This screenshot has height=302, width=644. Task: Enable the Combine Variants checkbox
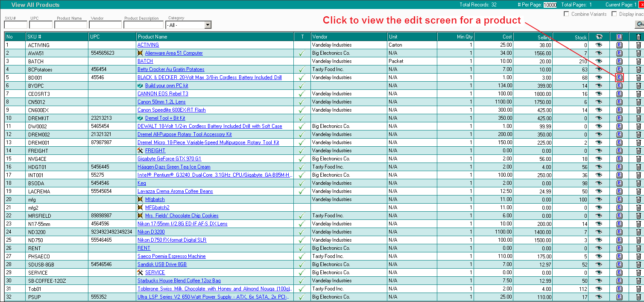click(567, 14)
